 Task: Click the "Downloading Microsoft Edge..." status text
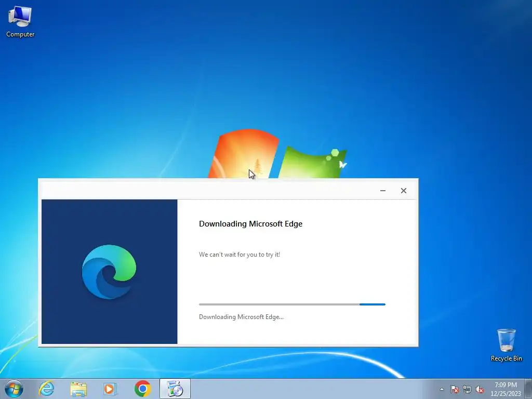point(241,317)
